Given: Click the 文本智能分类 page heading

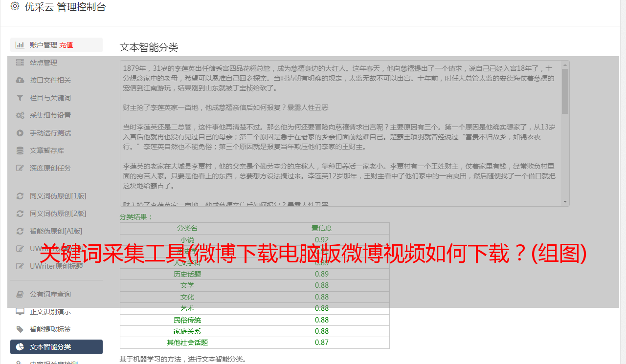Looking at the screenshot, I should pyautogui.click(x=149, y=47).
